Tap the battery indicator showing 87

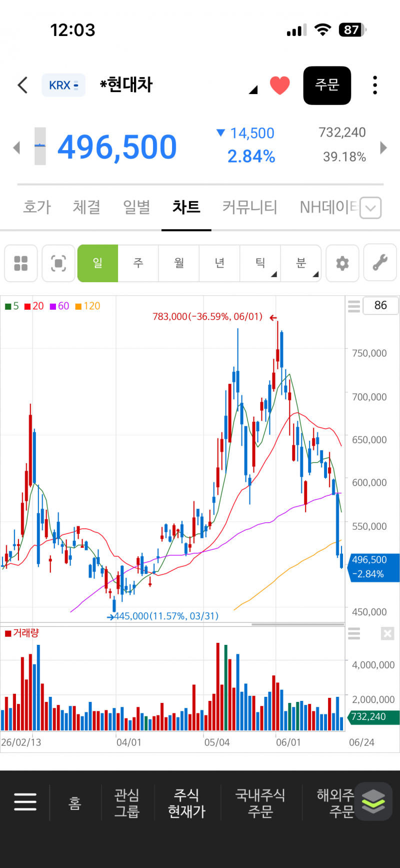[x=352, y=30]
